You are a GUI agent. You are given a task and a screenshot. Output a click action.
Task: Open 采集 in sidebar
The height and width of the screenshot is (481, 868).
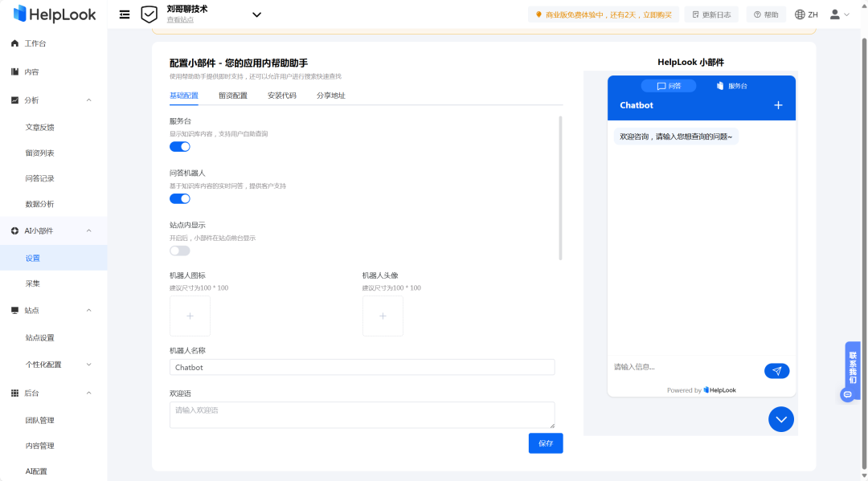coord(33,283)
